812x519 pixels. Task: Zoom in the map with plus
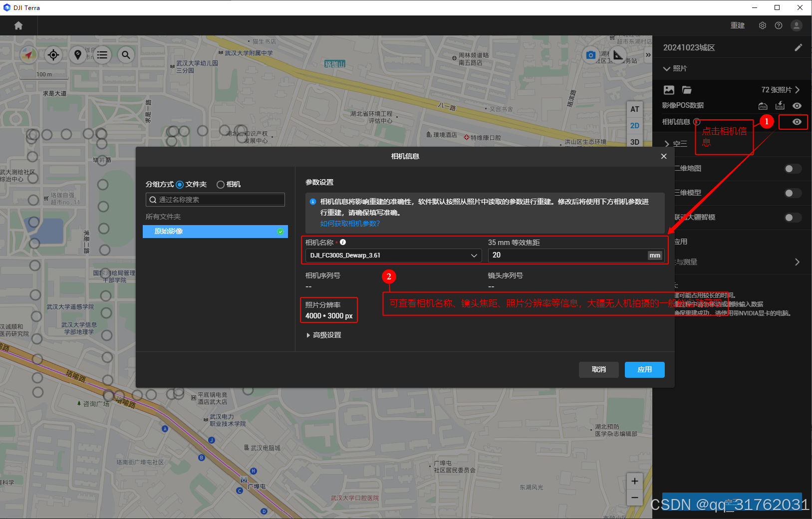tap(634, 481)
